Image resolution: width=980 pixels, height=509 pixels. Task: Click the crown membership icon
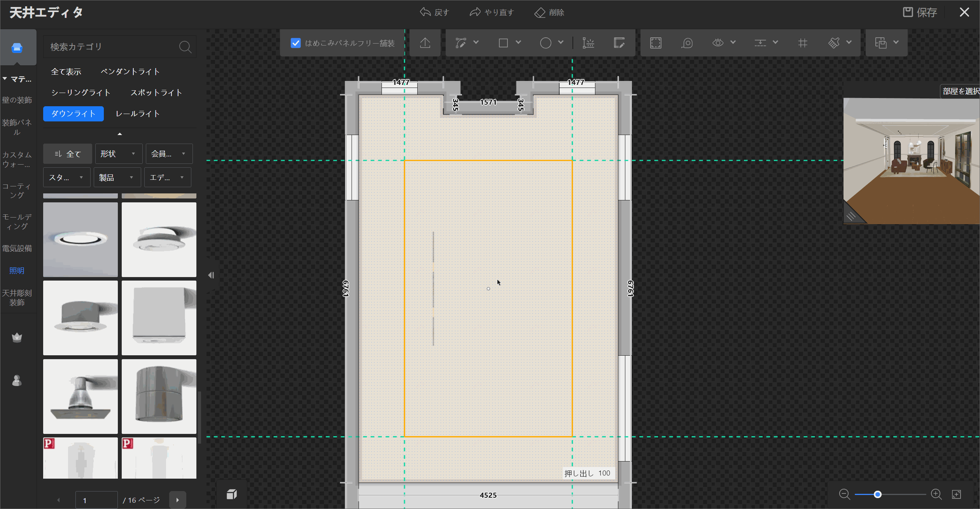pos(17,337)
